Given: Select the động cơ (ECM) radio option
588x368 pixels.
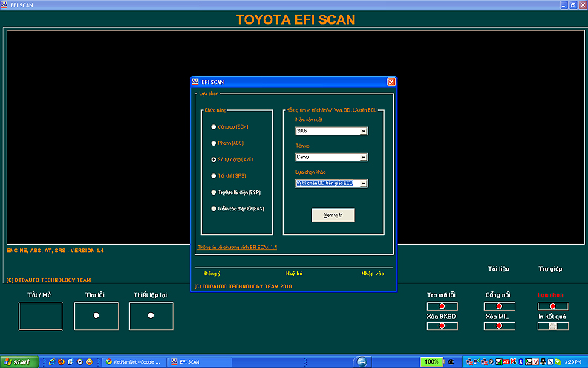Looking at the screenshot, I should point(213,127).
